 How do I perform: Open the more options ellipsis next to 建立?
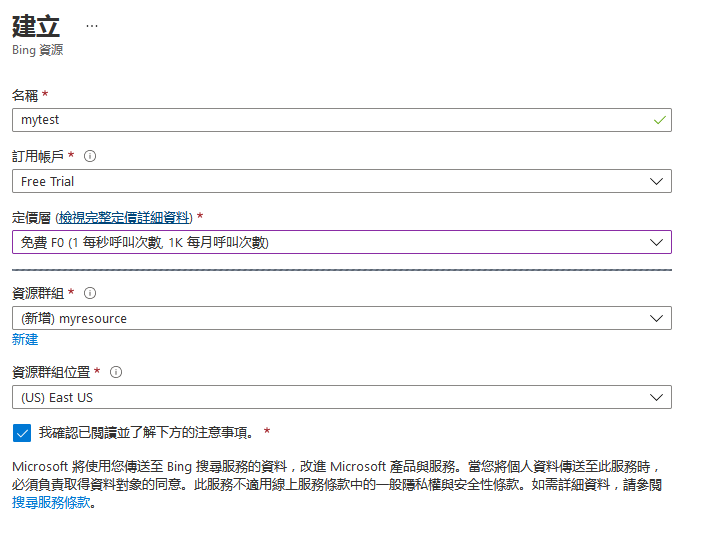(92, 26)
